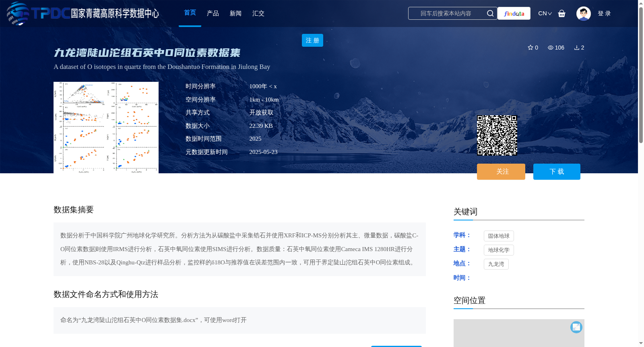This screenshot has height=347, width=644.
Task: Click the 数据文件命名方式和使用方法 heading
Action: pyautogui.click(x=106, y=294)
